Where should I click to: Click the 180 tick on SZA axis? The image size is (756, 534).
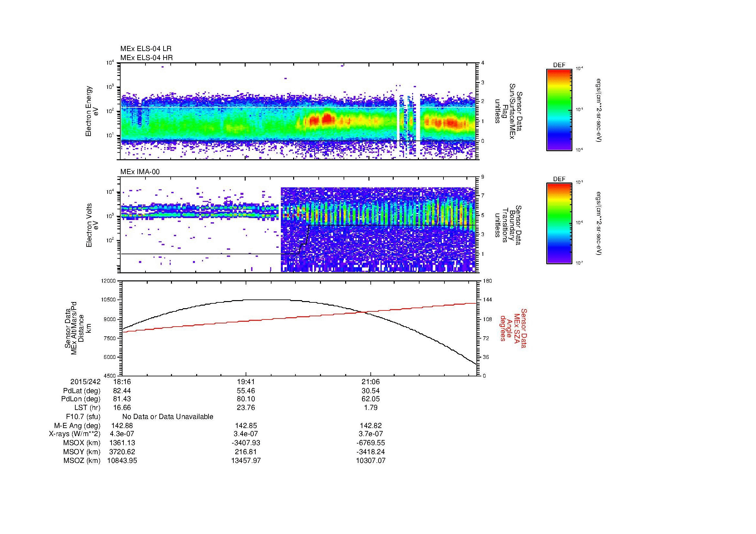[487, 281]
